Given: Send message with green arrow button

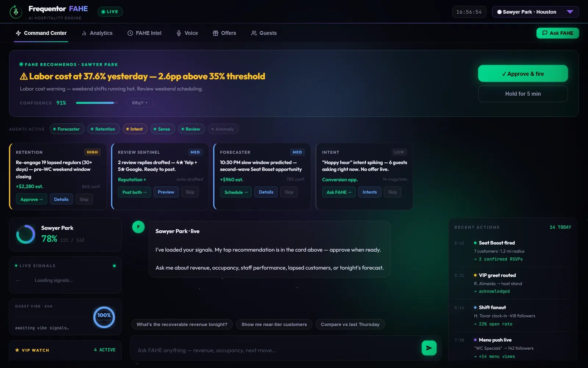Looking at the screenshot, I should tap(429, 348).
